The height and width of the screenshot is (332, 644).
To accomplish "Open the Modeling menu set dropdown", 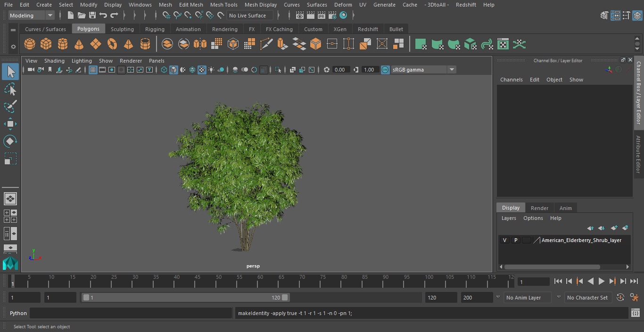I will click(31, 16).
